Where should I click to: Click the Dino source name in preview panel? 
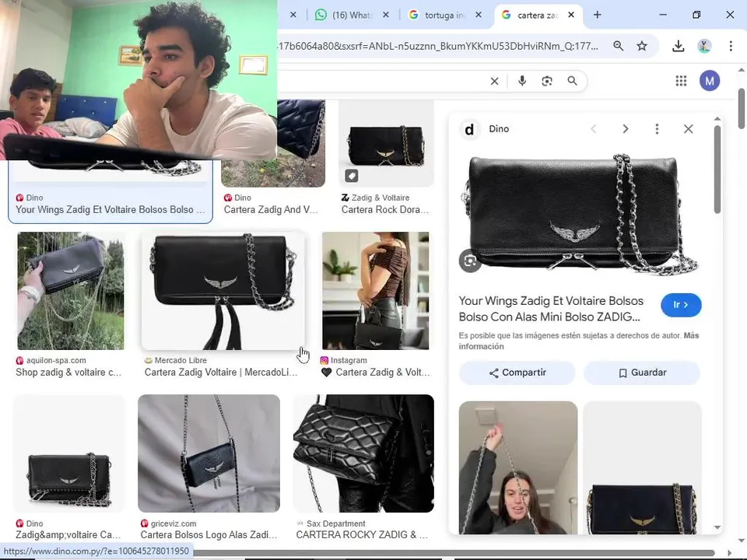click(x=499, y=129)
